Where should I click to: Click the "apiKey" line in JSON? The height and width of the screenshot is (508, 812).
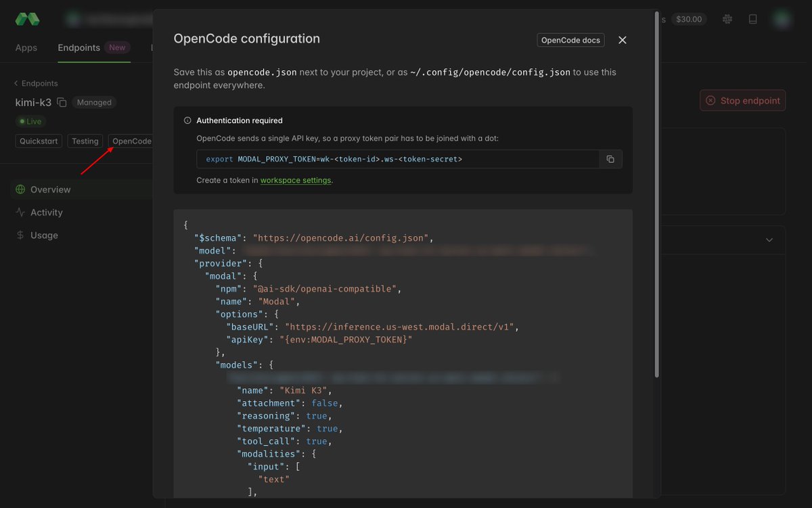pos(319,340)
